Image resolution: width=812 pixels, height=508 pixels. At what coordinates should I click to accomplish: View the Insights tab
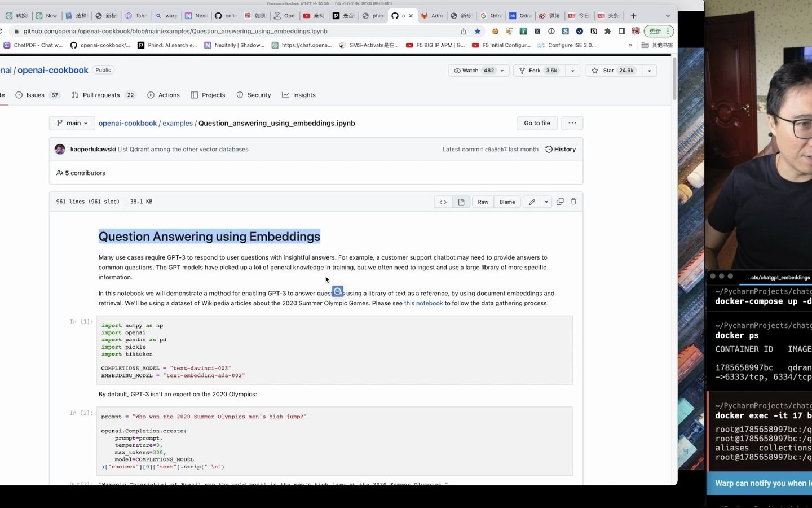(299, 95)
